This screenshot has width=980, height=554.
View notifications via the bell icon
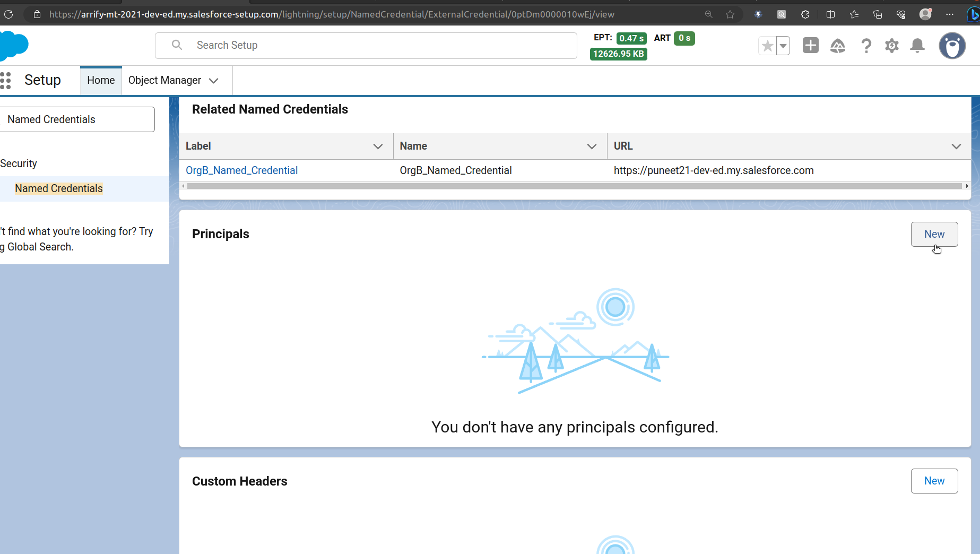pos(917,46)
